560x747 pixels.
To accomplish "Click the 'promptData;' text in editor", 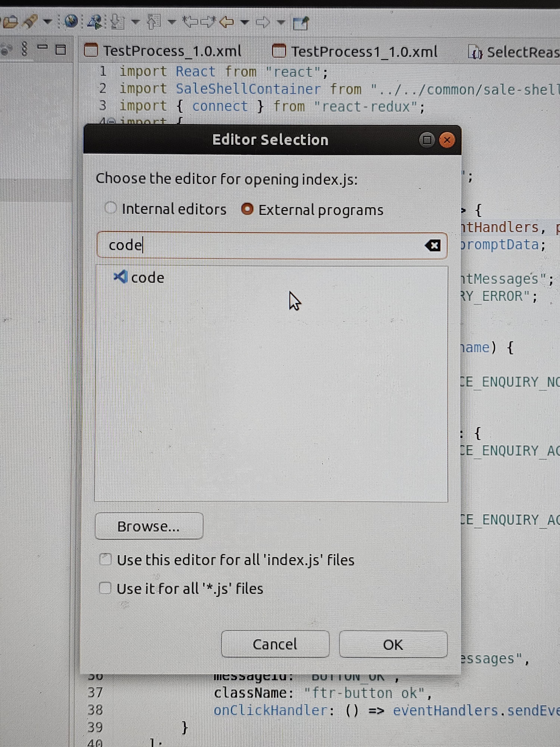I will (503, 244).
